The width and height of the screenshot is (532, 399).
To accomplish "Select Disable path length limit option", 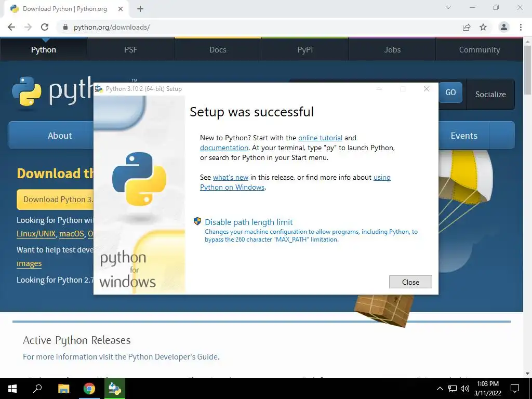I will [x=248, y=222].
